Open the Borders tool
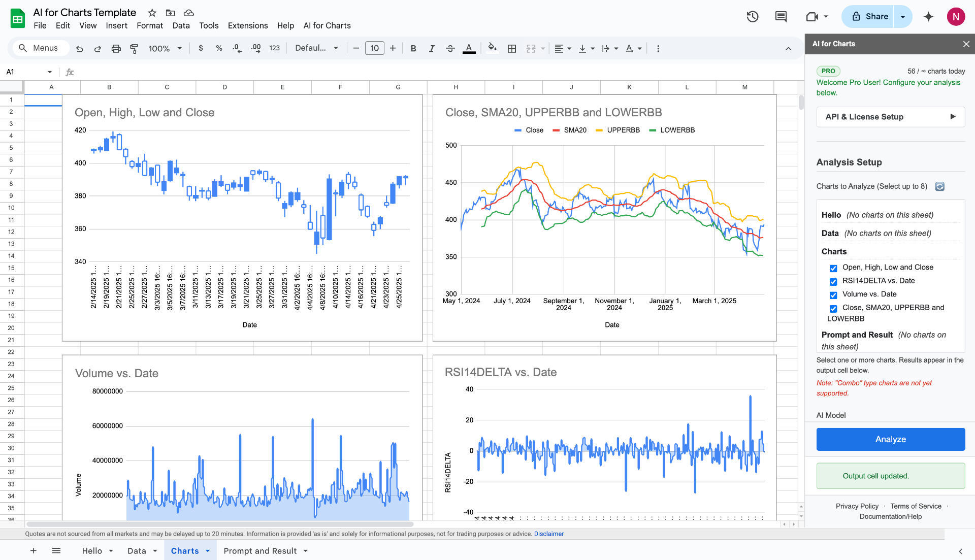 click(511, 48)
